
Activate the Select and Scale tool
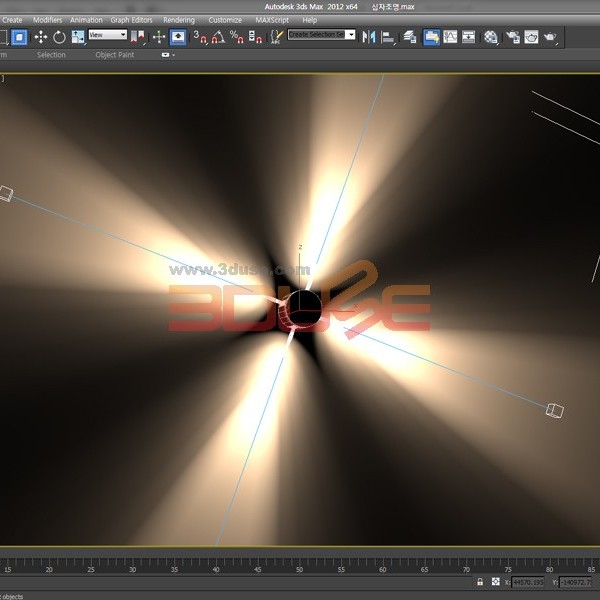coord(77,37)
